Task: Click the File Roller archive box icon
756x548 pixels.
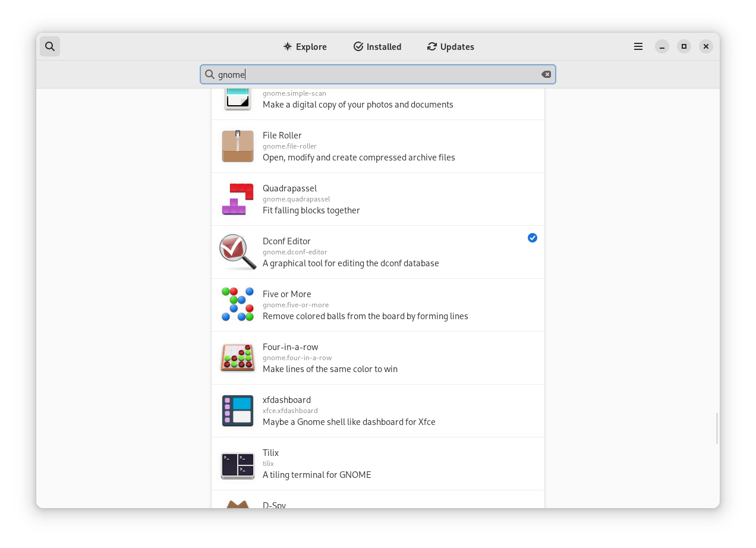Action: pyautogui.click(x=238, y=146)
